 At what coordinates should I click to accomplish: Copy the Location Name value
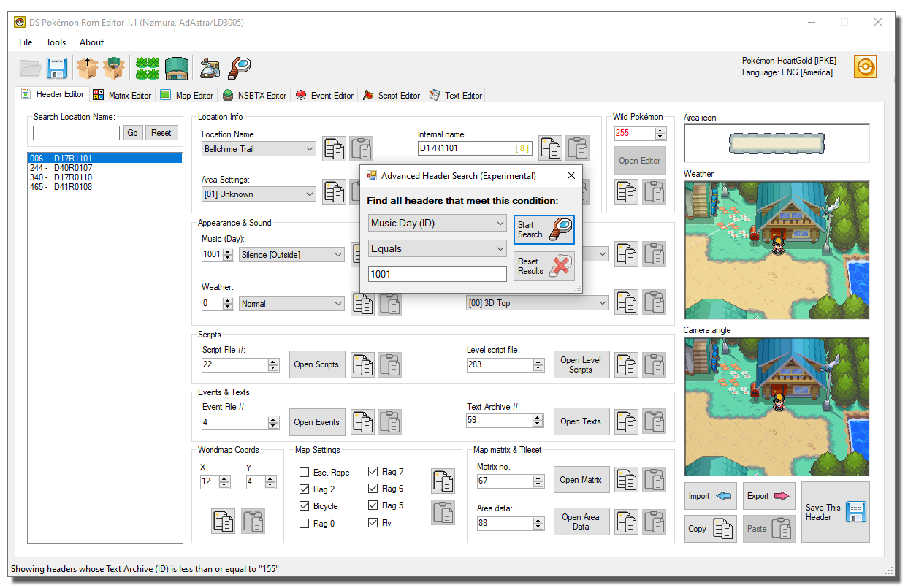[335, 148]
